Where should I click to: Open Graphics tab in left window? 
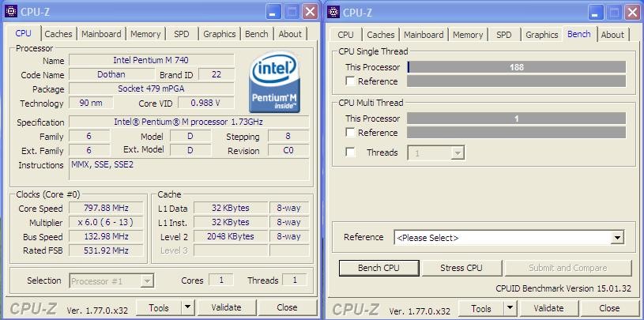pos(220,34)
